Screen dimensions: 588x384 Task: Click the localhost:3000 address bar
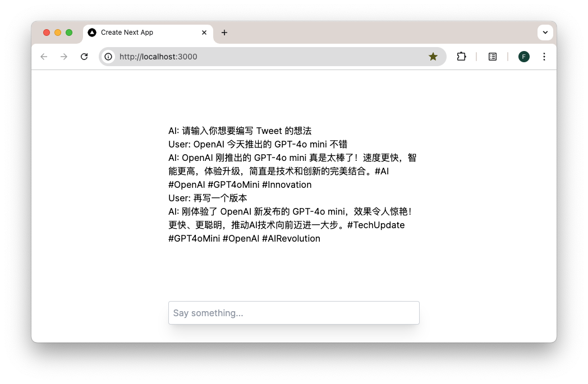coord(272,57)
